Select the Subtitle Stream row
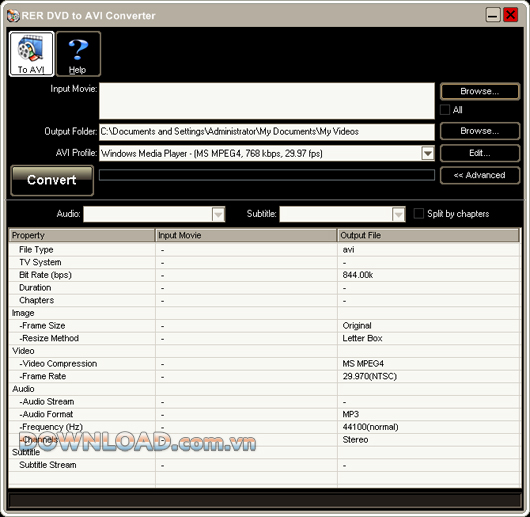Viewport: 530px width, 517px height. point(264,465)
